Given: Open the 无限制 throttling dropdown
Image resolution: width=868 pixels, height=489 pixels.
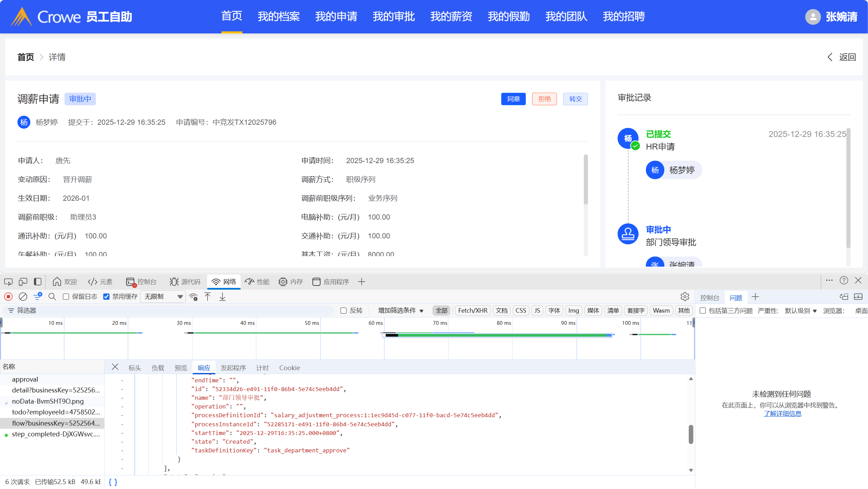Looking at the screenshot, I should tap(163, 297).
